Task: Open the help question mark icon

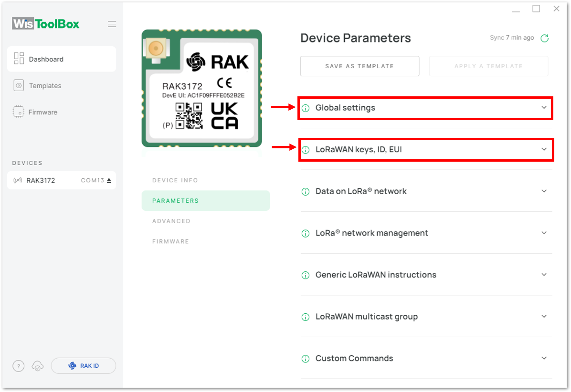Action: pyautogui.click(x=19, y=366)
